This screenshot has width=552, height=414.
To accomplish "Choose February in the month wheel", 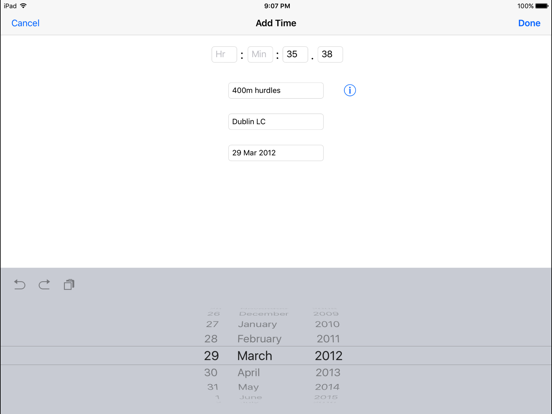I will [259, 339].
